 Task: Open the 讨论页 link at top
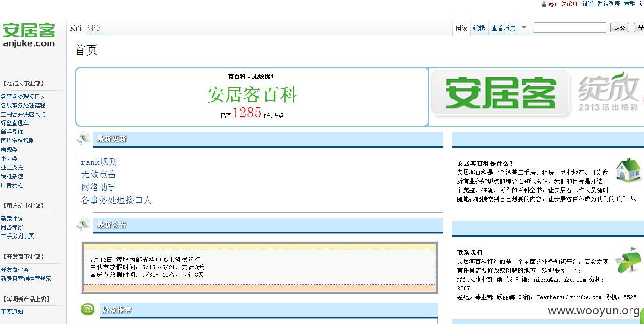pos(569,4)
